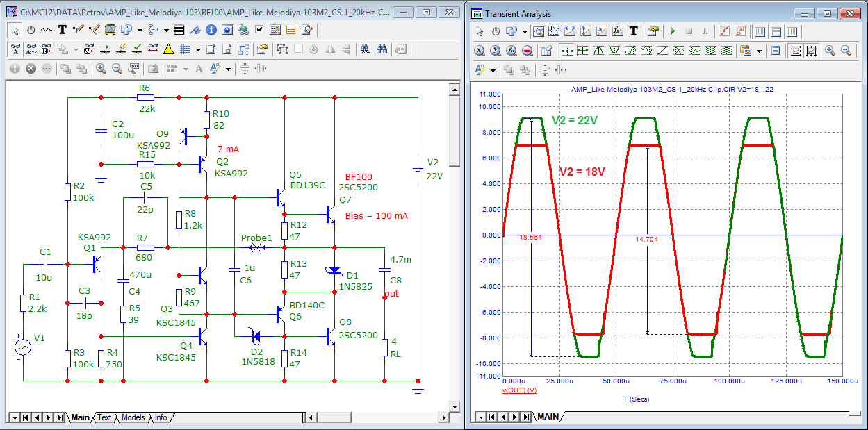868x430 pixels.
Task: Toggle data points marker mode in plot toolbar
Action: 724,31
